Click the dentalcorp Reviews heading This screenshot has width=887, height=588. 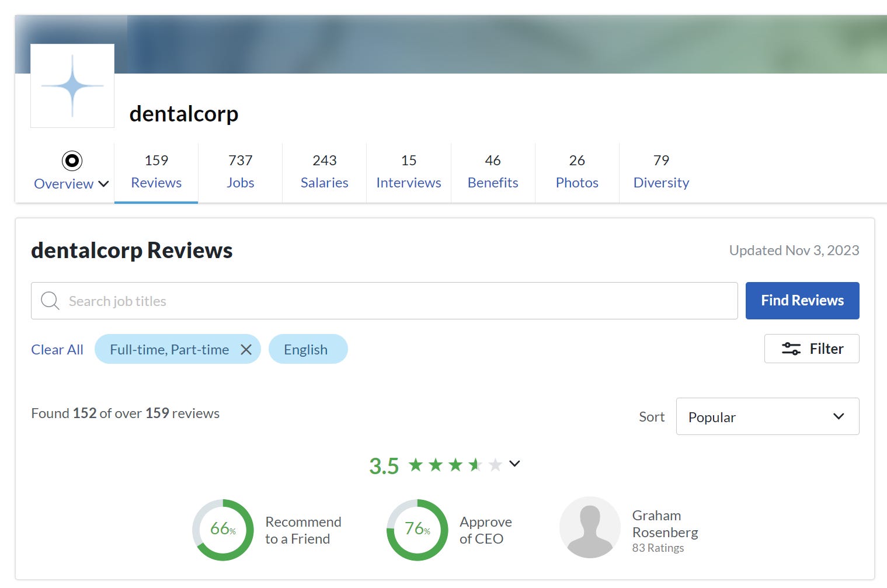132,250
